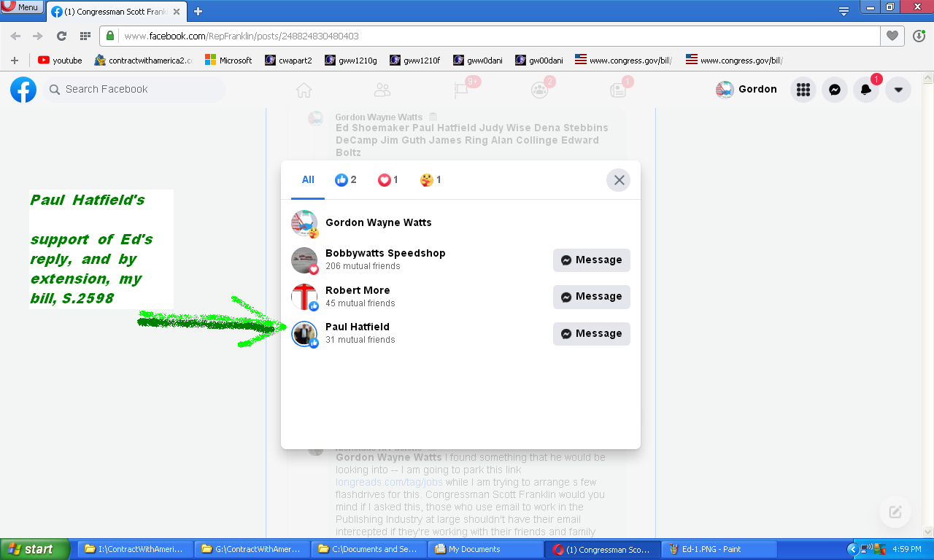
Task: Open Speed Dial start page grid
Action: pos(85,36)
